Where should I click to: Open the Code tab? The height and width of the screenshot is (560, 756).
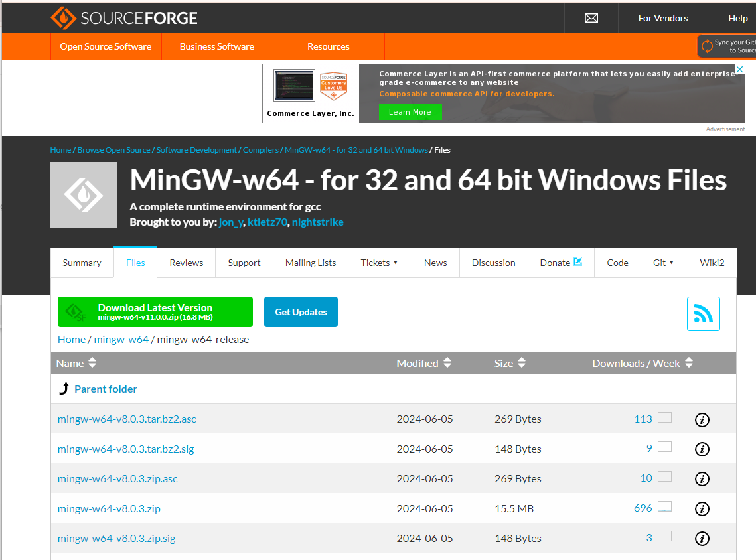point(617,263)
